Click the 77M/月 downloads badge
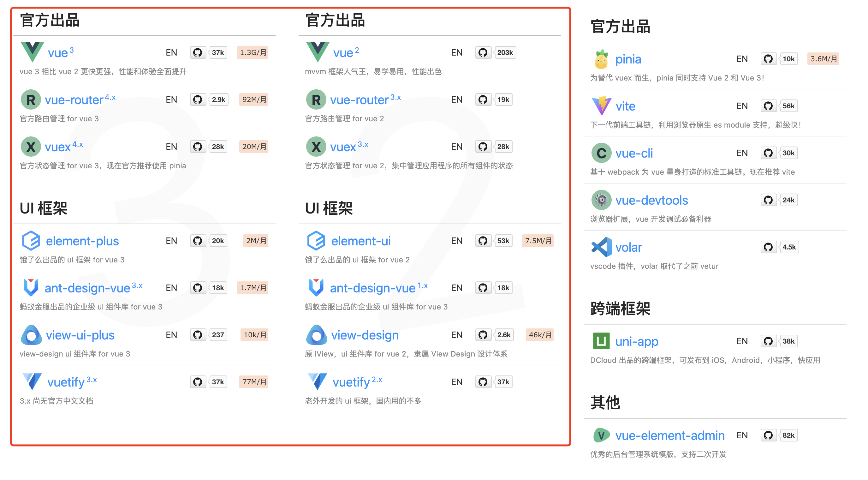Viewport: 868px width, 480px height. pos(254,382)
